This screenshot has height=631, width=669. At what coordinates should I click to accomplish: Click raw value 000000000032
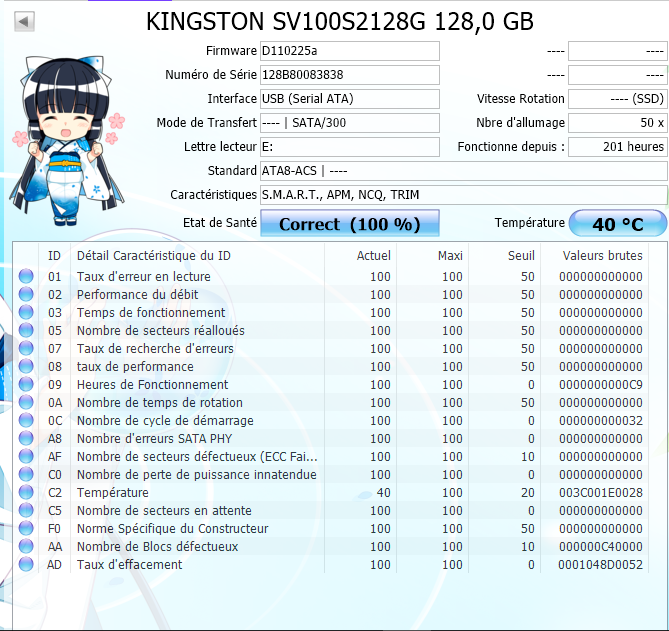coord(601,420)
